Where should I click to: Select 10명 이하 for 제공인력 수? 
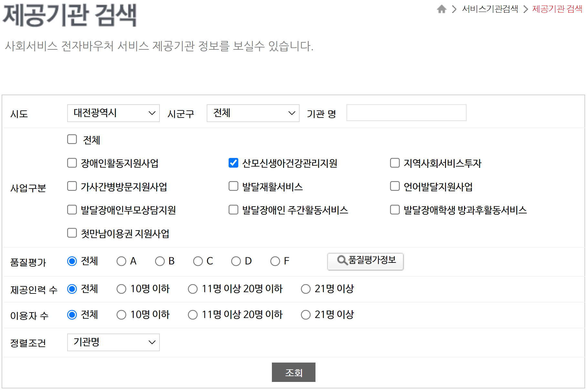click(x=121, y=289)
